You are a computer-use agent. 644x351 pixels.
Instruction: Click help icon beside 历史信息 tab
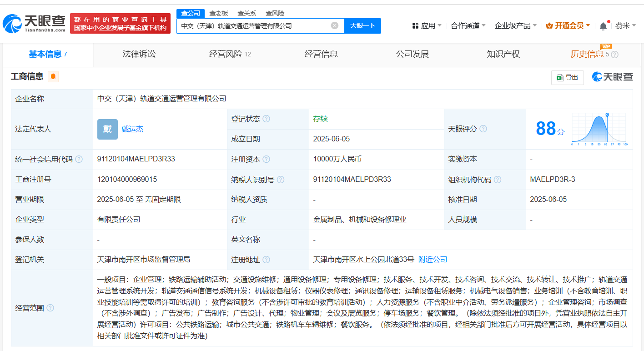click(614, 55)
